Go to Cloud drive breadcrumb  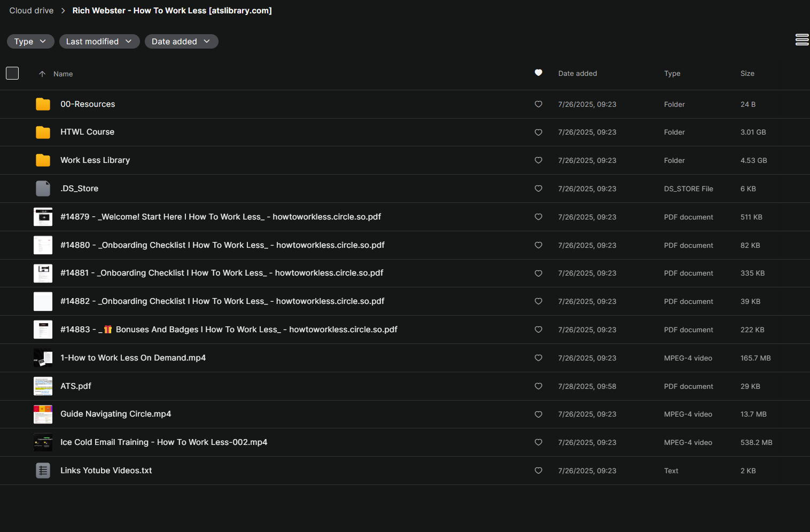[x=32, y=11]
